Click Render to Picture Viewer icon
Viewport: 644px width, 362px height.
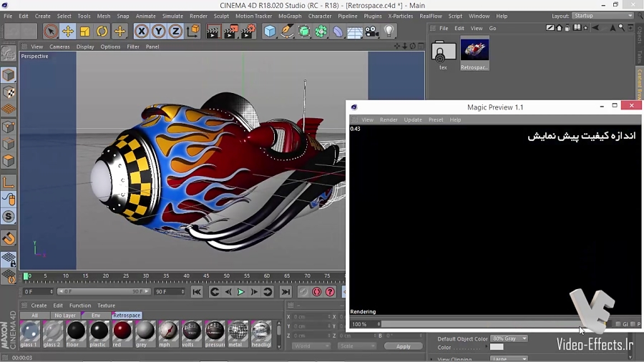click(230, 31)
